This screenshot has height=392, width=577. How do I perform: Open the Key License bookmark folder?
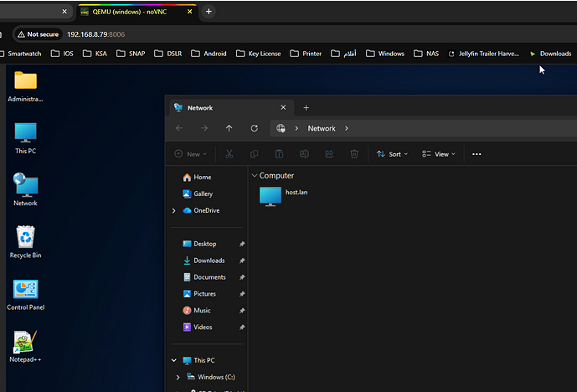coord(259,54)
